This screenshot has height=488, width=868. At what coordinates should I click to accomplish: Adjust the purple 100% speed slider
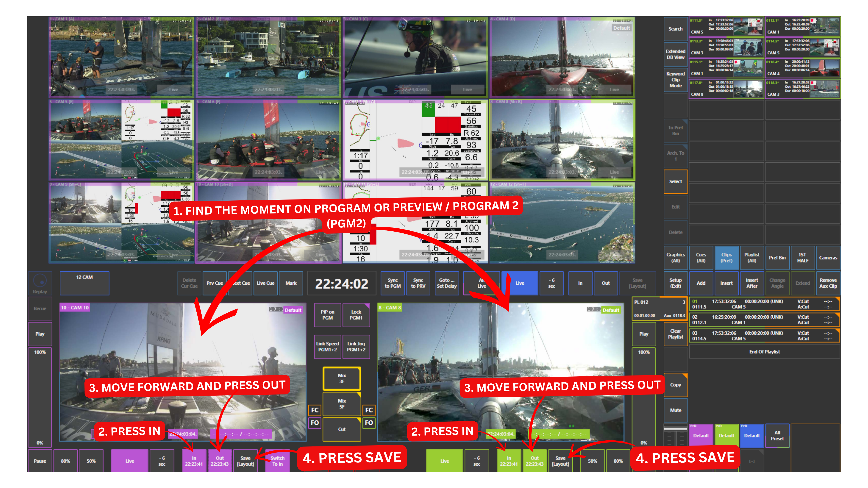pyautogui.click(x=40, y=397)
